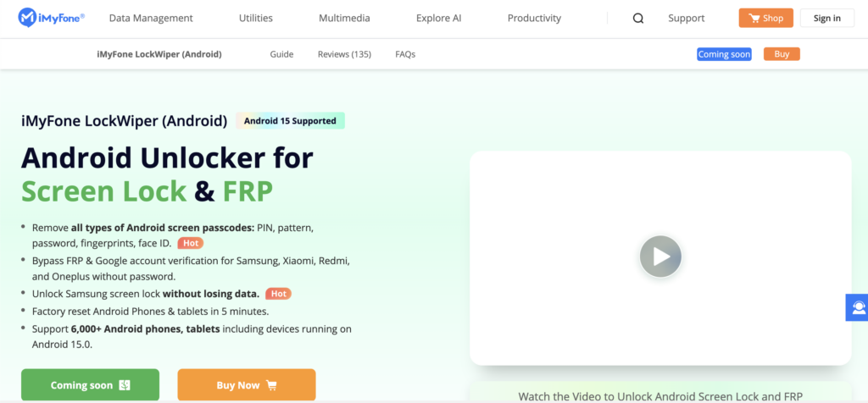868x403 pixels.
Task: Open the Utilities menu
Action: (x=256, y=19)
